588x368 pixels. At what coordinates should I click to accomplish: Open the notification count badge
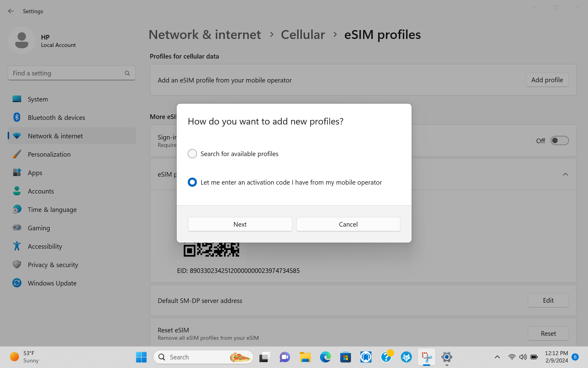[x=575, y=357]
